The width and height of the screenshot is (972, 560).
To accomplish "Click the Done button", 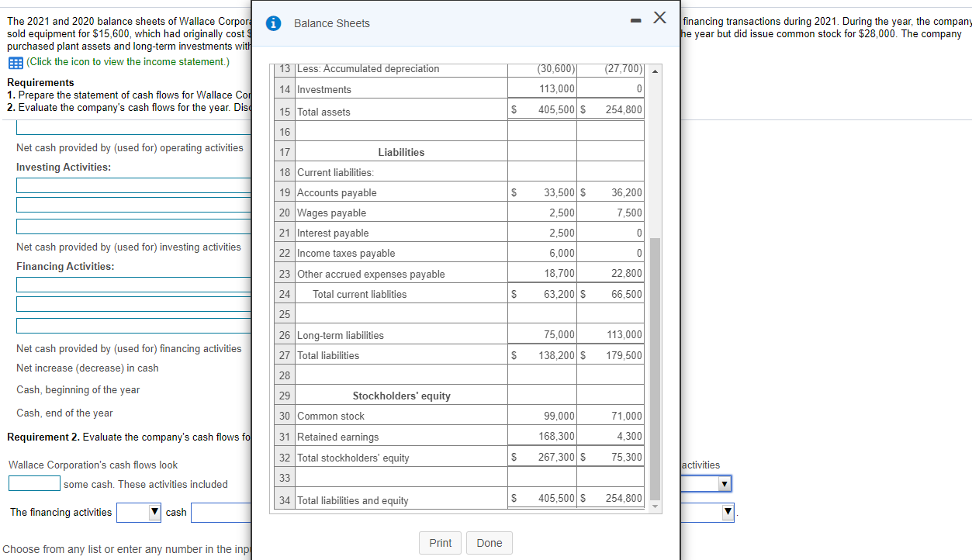I will tap(489, 543).
